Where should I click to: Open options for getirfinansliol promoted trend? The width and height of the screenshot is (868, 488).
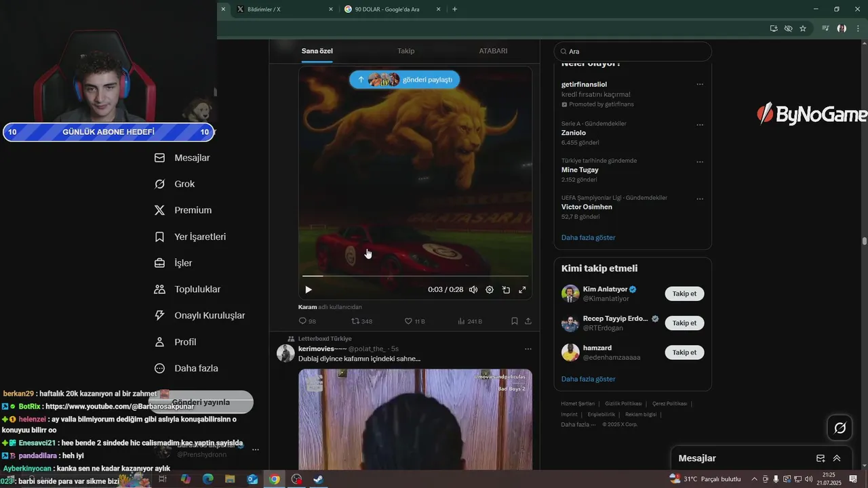[x=700, y=85]
